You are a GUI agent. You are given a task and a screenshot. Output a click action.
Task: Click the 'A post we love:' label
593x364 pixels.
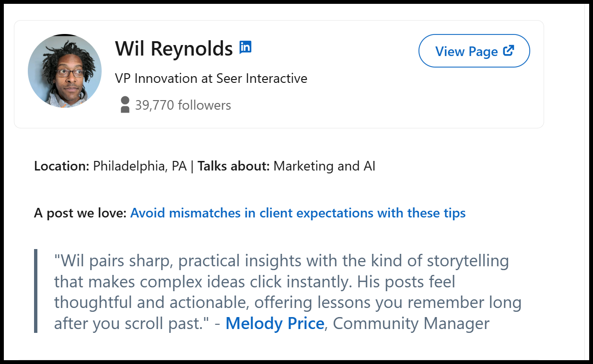(80, 213)
